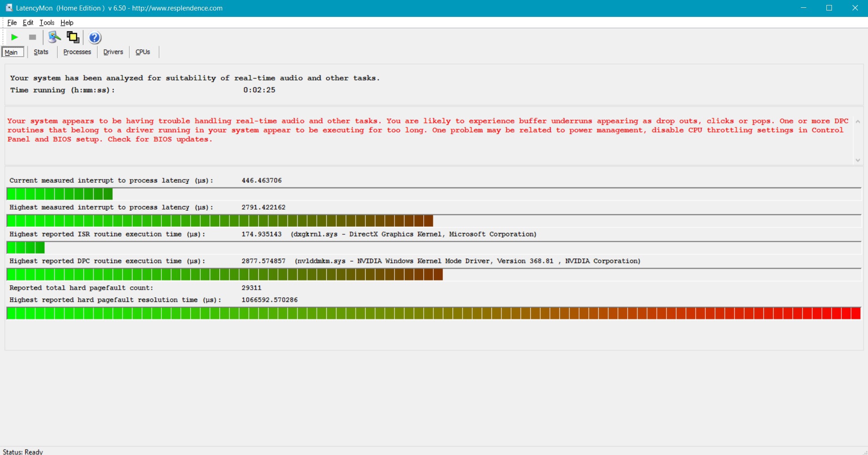
Task: Click 'Highest reported ISR routine execution time' label
Action: click(107, 234)
